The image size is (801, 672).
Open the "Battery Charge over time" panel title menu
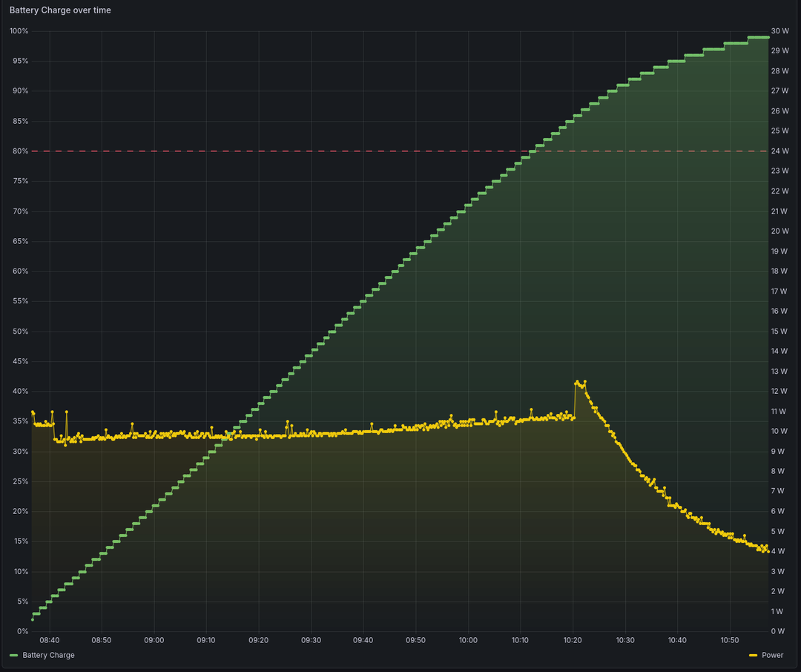tap(60, 10)
